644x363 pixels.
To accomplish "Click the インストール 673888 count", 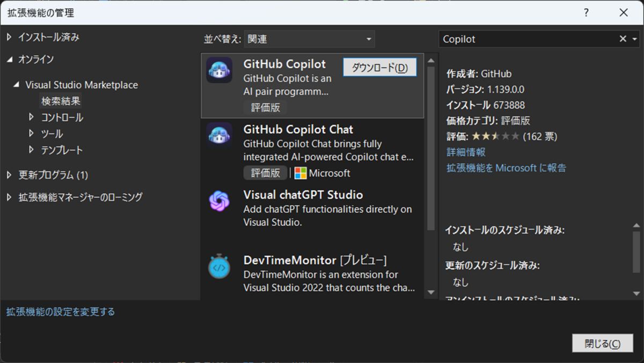I will point(485,105).
